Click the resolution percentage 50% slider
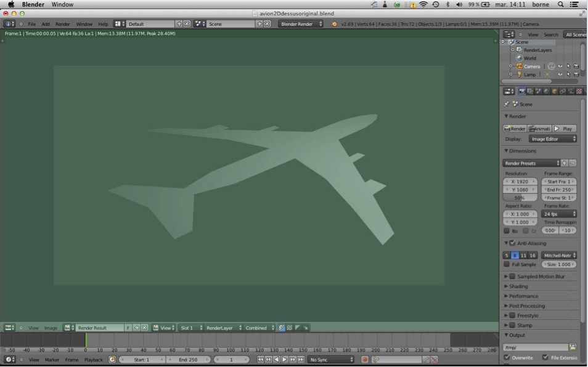 coord(520,198)
